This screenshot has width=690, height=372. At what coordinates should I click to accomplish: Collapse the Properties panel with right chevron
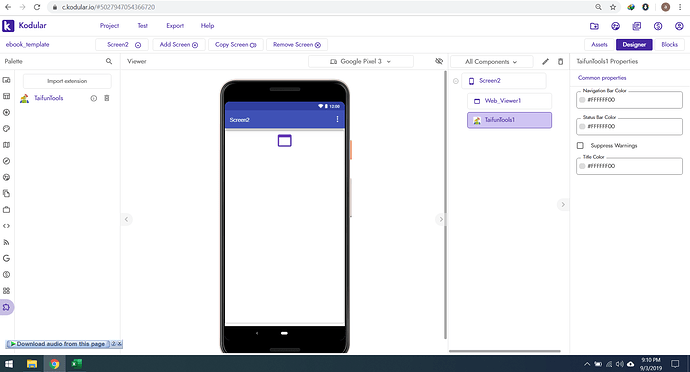[x=563, y=204]
